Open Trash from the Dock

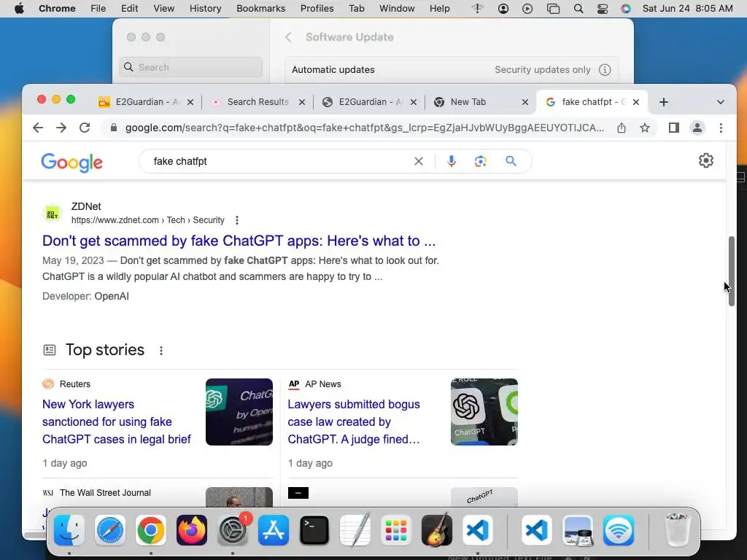pos(677,530)
